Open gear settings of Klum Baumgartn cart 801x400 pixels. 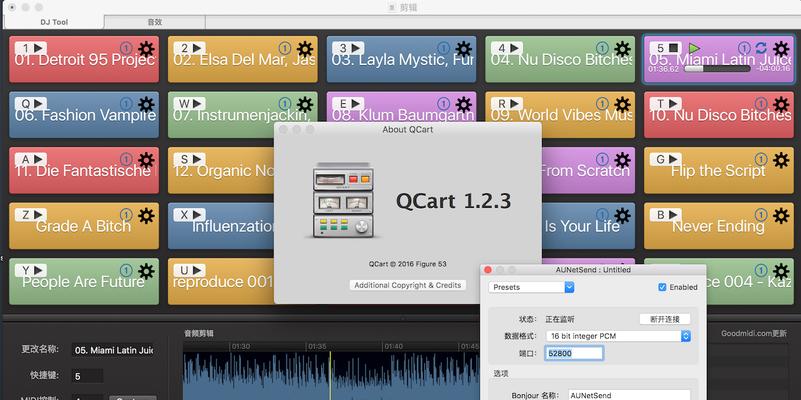click(463, 105)
